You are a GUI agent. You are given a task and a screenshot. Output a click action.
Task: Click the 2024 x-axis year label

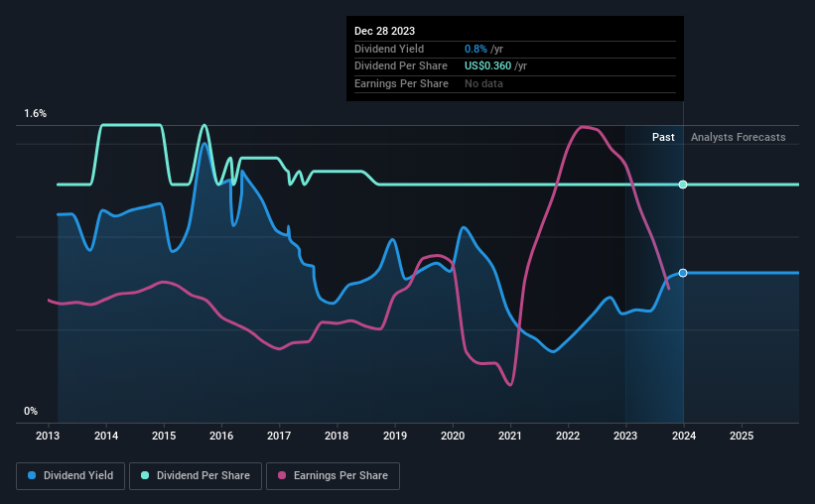(684, 436)
